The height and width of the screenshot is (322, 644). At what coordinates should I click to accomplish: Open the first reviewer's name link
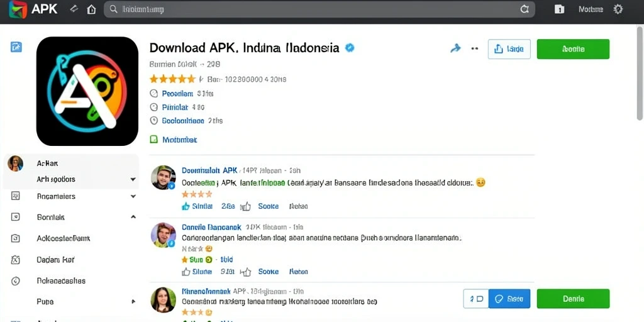(x=209, y=170)
